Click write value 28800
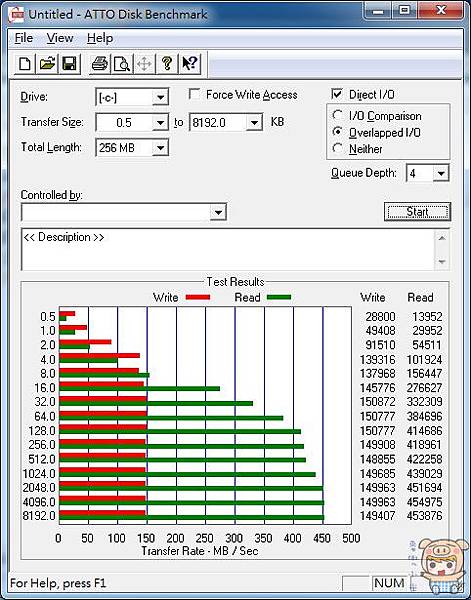 (x=380, y=317)
